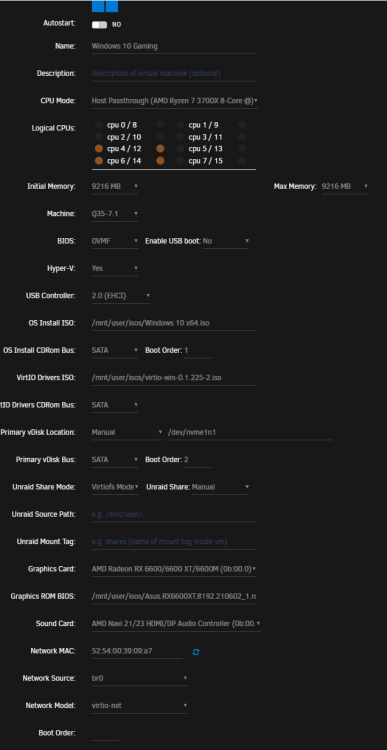Uncheck the cpu 12 checkbox
Screen dimensions: 387x750
click(160, 149)
